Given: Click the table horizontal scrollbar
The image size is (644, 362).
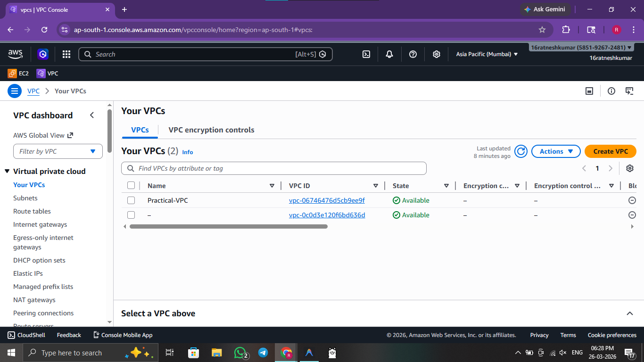Looking at the screenshot, I should 228,227.
